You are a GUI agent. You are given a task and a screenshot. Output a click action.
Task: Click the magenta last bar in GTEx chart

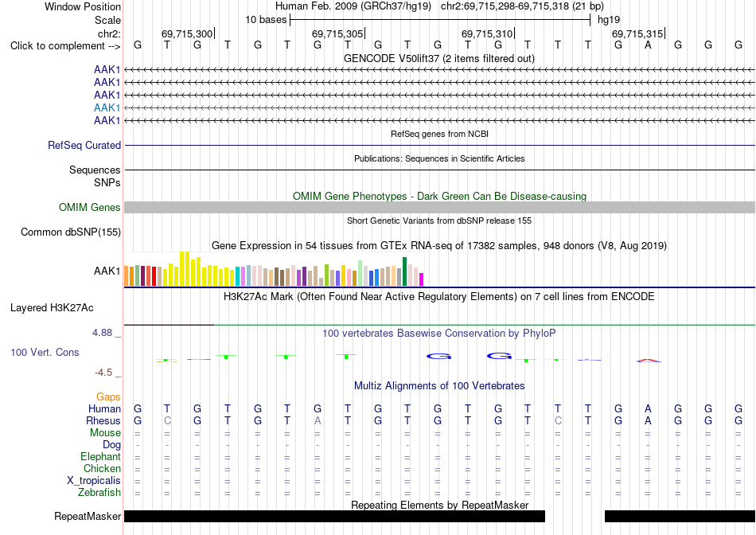[422, 279]
